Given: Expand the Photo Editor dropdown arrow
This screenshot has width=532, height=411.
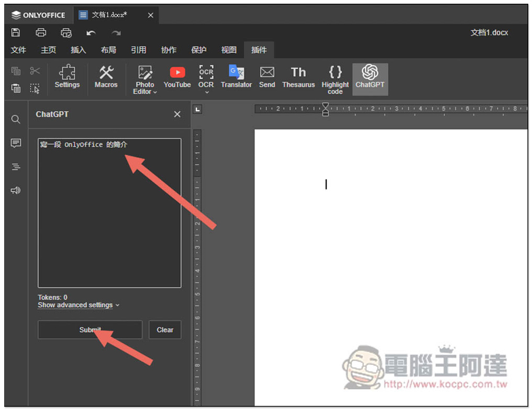Looking at the screenshot, I should [x=155, y=92].
